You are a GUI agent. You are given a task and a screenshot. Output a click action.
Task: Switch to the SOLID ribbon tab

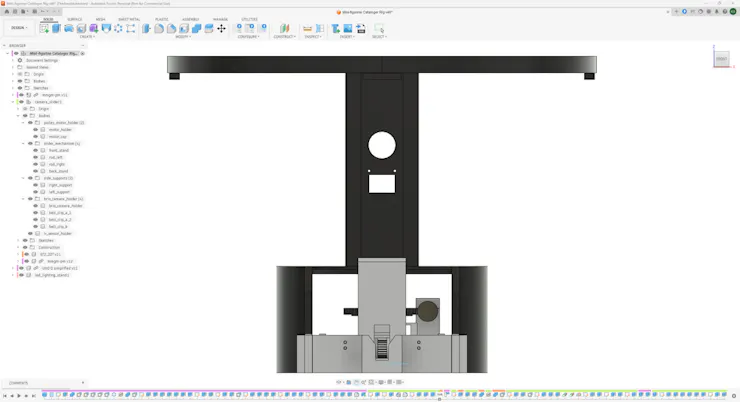pos(48,19)
